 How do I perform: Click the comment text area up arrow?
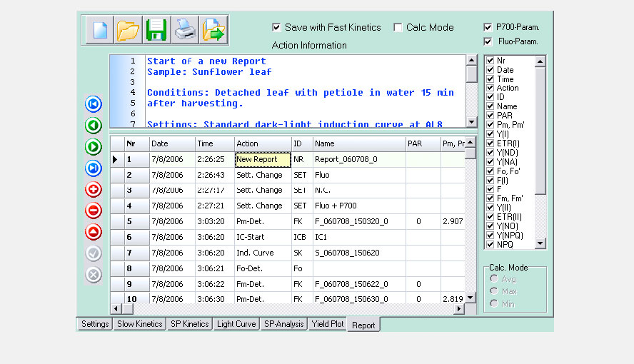(471, 61)
